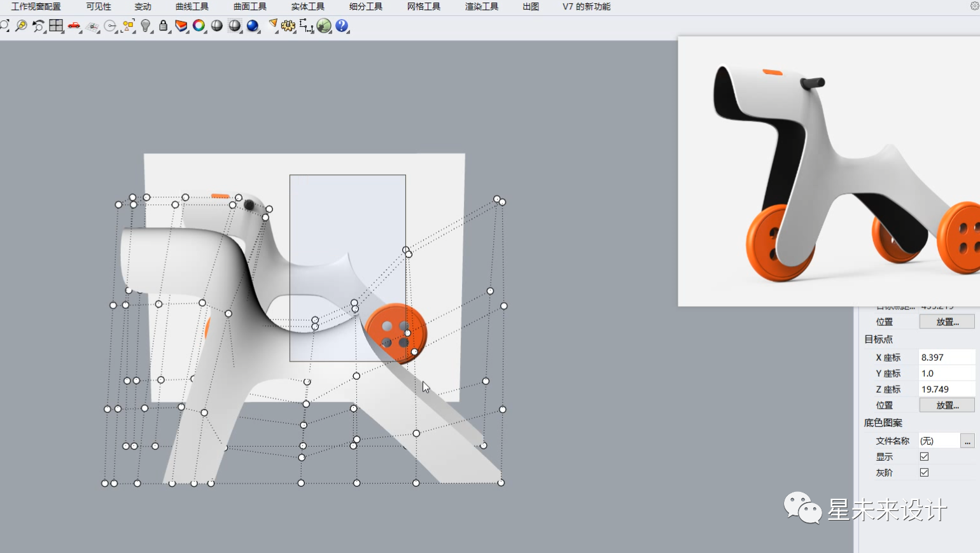
Task: Click the yellow gear options icon
Action: pyautogui.click(x=288, y=26)
